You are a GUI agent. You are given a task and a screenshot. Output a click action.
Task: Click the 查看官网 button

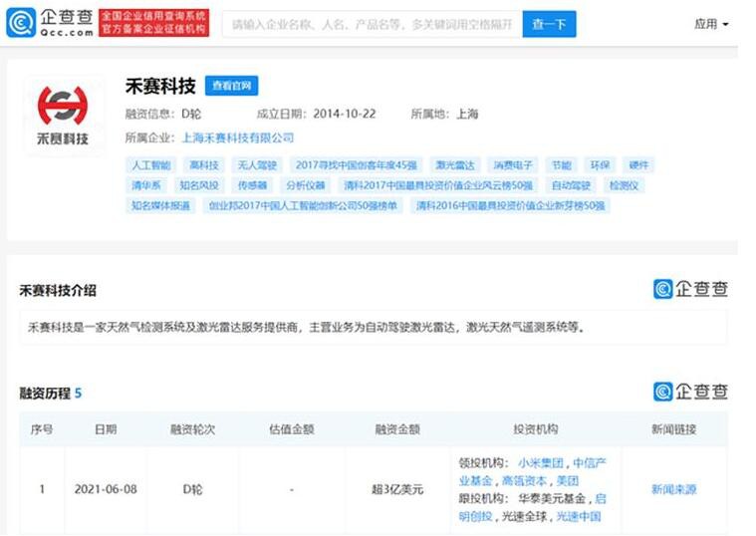click(x=231, y=86)
